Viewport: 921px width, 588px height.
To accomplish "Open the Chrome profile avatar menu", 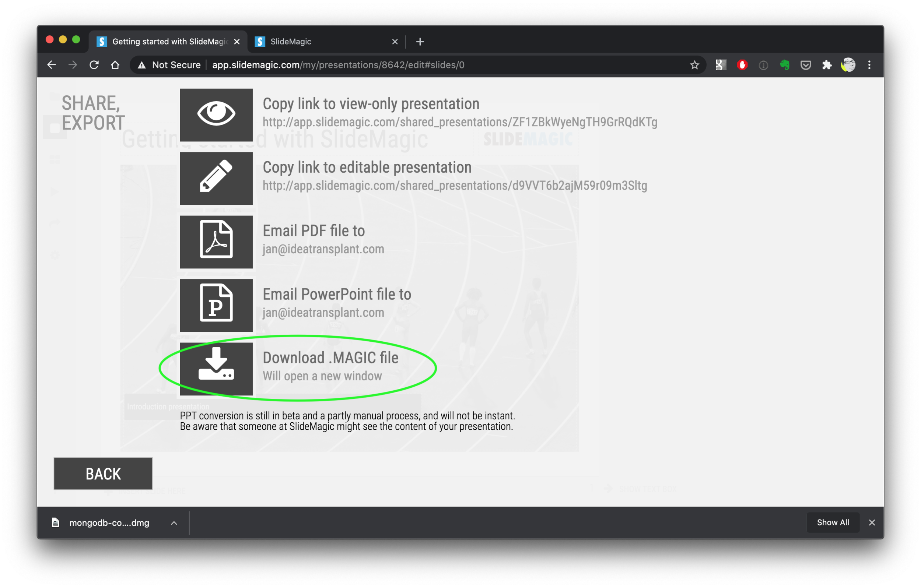I will click(848, 65).
